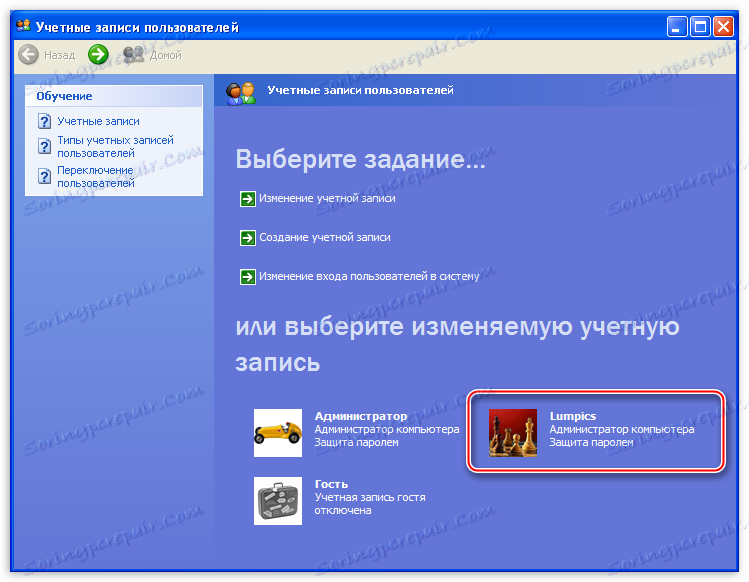Click the Назад label in toolbar
This screenshot has width=749, height=582.
point(60,55)
